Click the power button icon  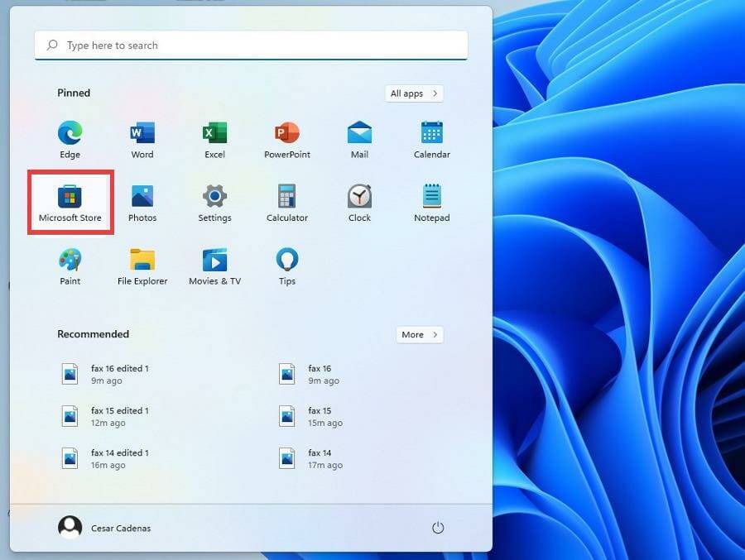pos(438,528)
